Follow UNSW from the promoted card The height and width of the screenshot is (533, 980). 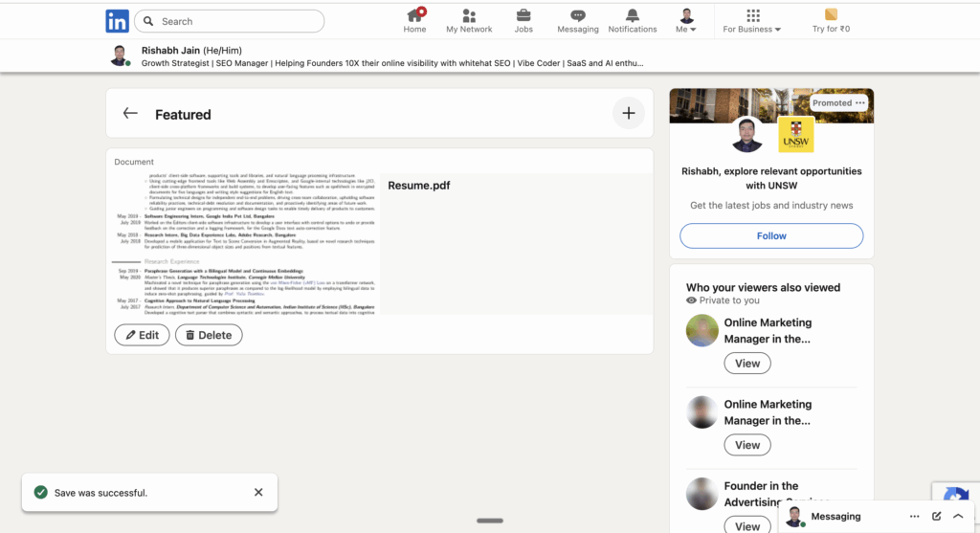point(771,235)
